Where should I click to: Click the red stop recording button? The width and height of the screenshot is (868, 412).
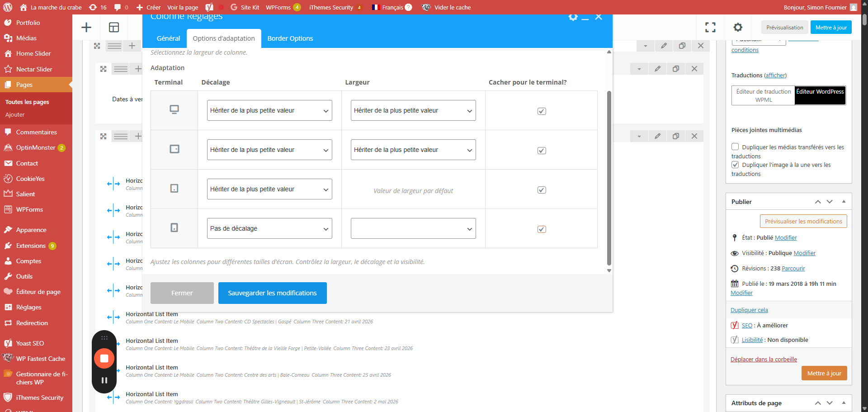[104, 358]
